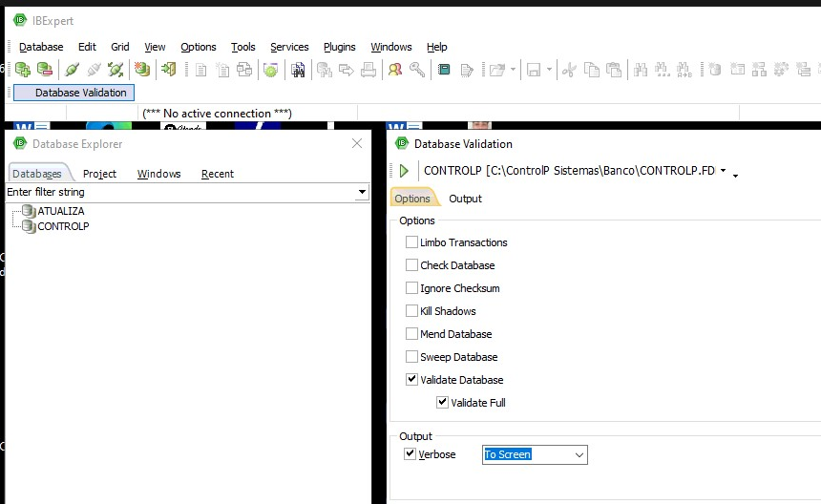
Task: Open the CONTROLP database selector dropdown arrow
Action: [x=723, y=171]
